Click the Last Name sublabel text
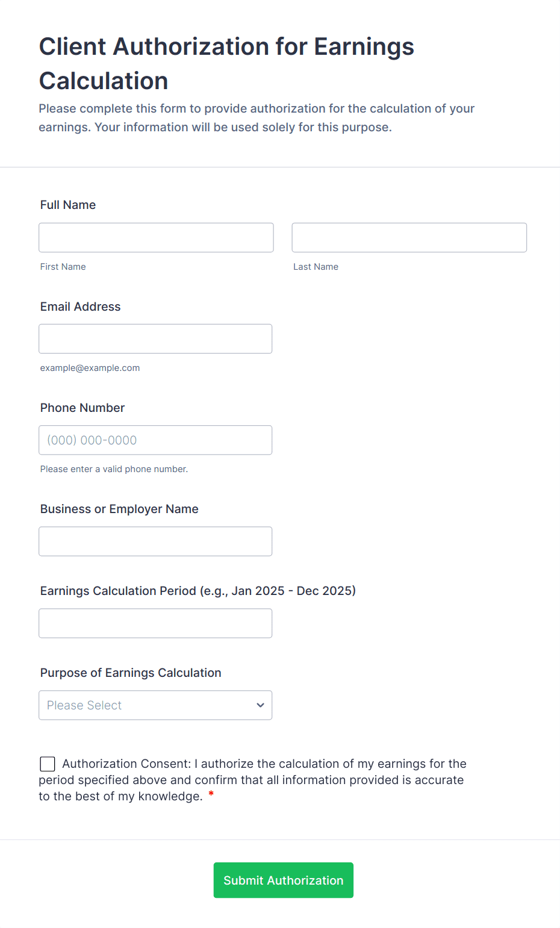This screenshot has height=928, width=560. (316, 267)
